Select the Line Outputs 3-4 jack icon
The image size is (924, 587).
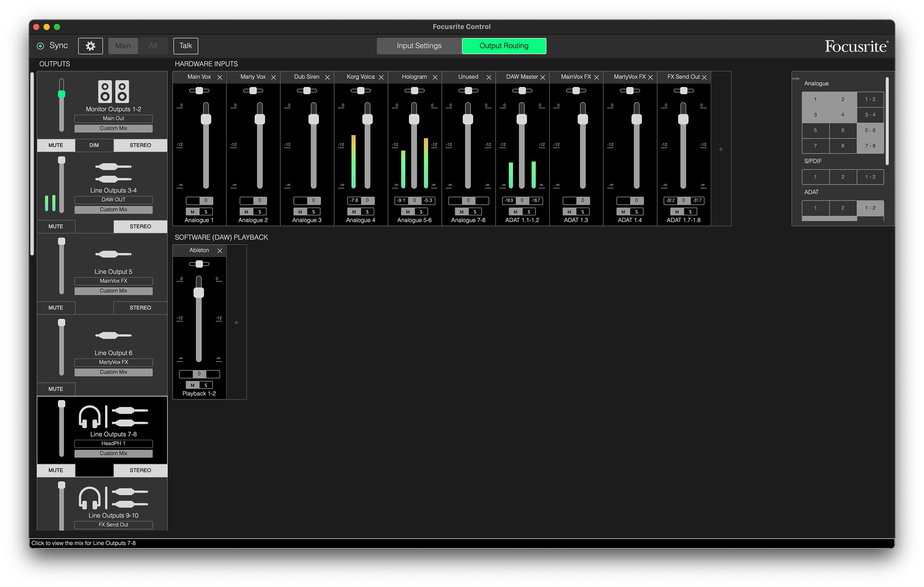[113, 173]
